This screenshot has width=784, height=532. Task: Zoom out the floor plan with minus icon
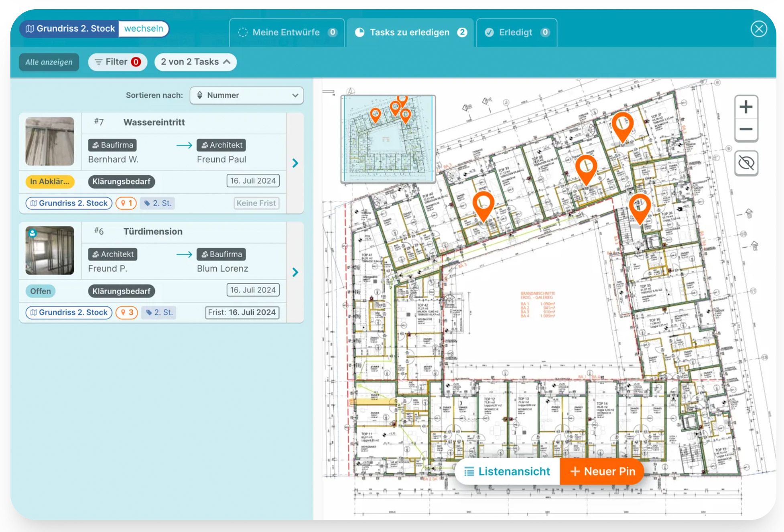(746, 130)
